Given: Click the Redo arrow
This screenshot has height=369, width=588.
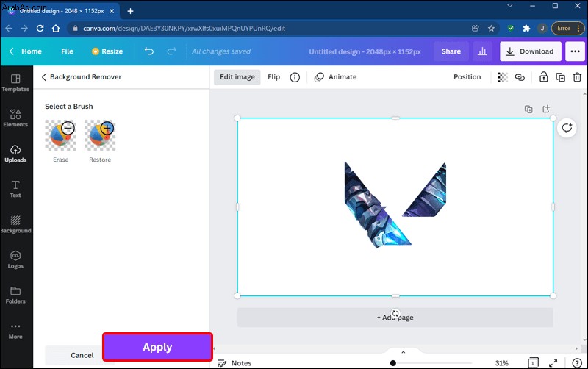Looking at the screenshot, I should pos(171,51).
